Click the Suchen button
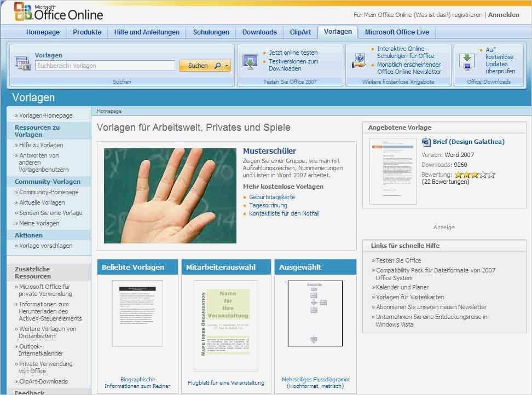Screen dimensions: 532x395 tap(200, 66)
